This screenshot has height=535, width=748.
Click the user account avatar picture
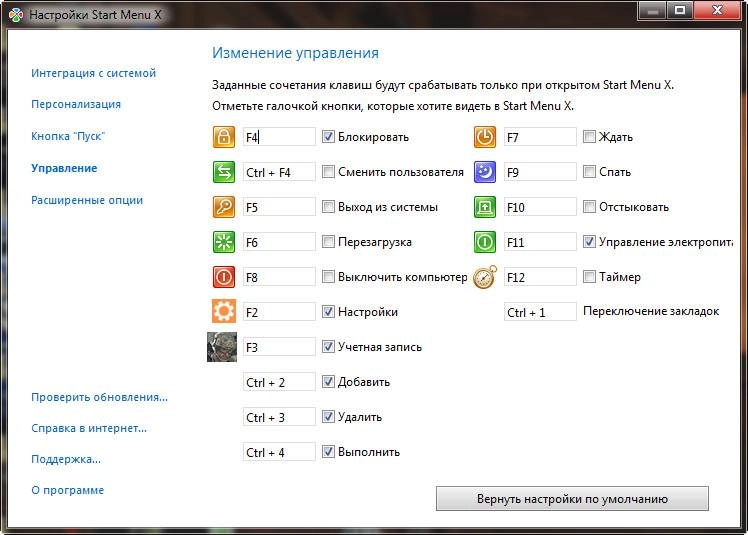(x=222, y=347)
